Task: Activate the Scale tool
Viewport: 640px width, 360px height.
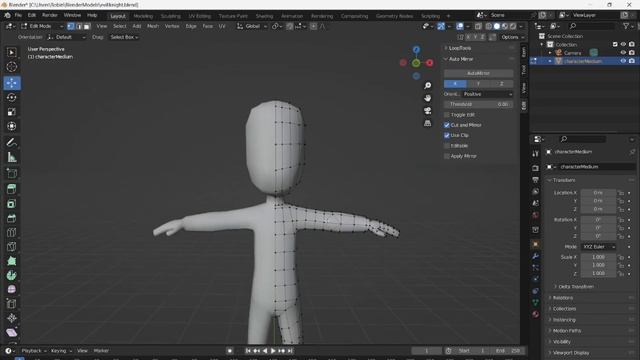Action: click(x=11, y=112)
